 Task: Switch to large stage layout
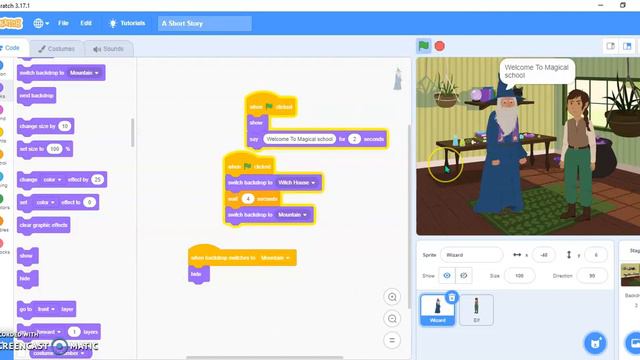coord(627,46)
